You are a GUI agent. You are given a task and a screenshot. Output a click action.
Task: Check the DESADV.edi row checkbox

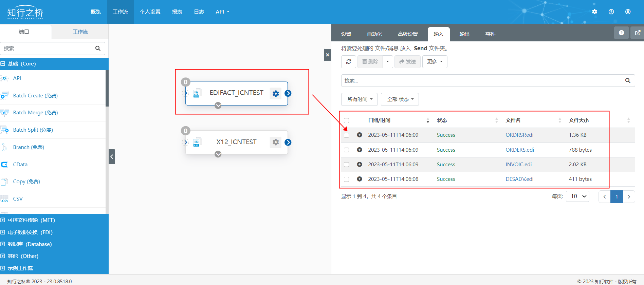(x=346, y=179)
